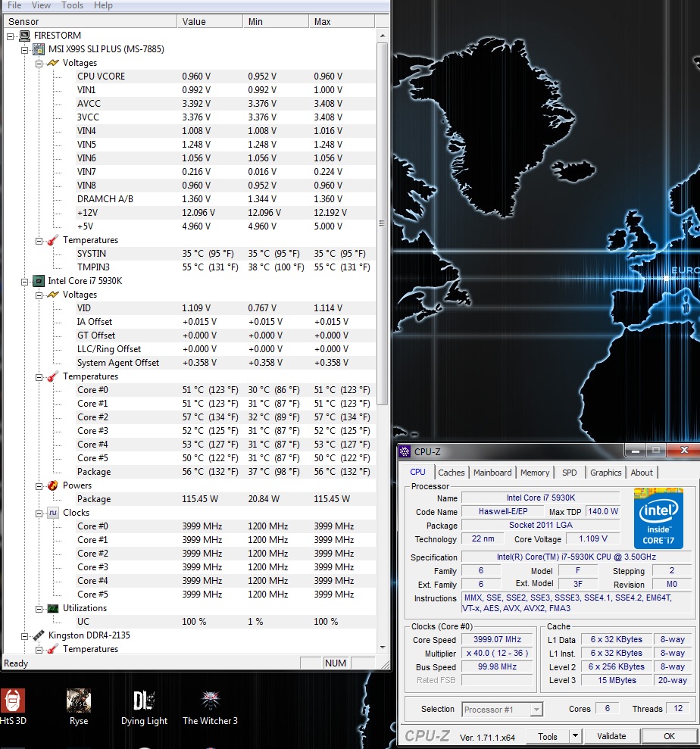This screenshot has height=749, width=700.
Task: Open the Dying Light desktop shortcut
Action: 144,707
